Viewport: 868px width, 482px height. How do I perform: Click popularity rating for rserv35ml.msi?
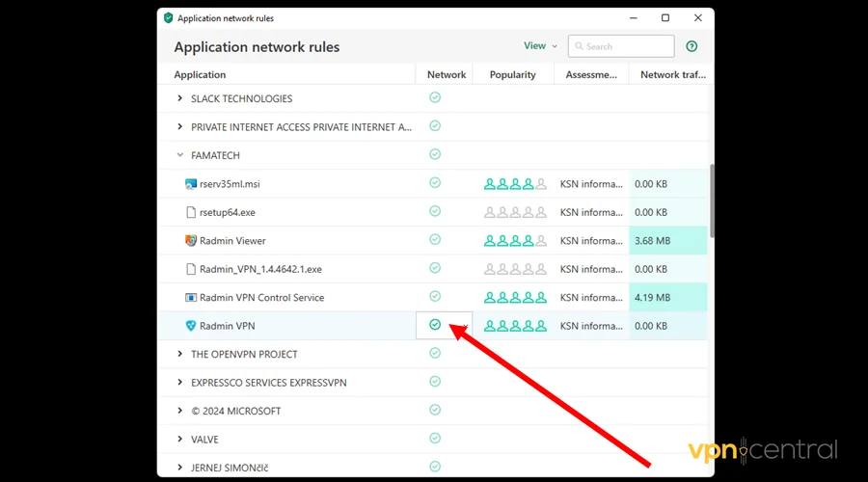pos(515,184)
